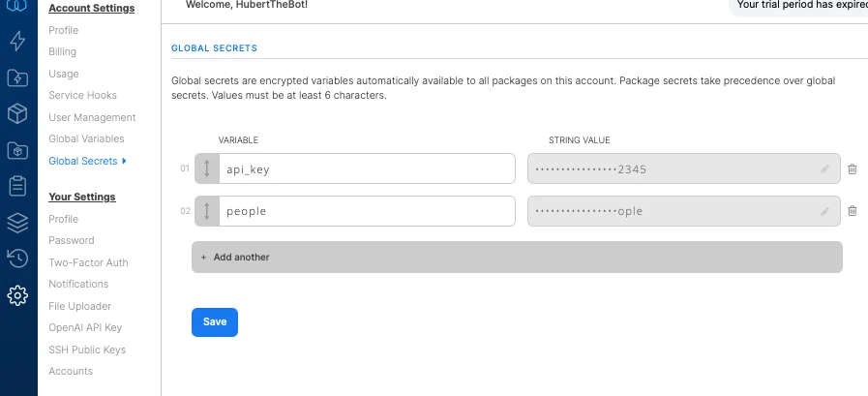Viewport: 868px width, 396px height.
Task: Click the GLOBAL SECRETS section title
Action: click(214, 48)
